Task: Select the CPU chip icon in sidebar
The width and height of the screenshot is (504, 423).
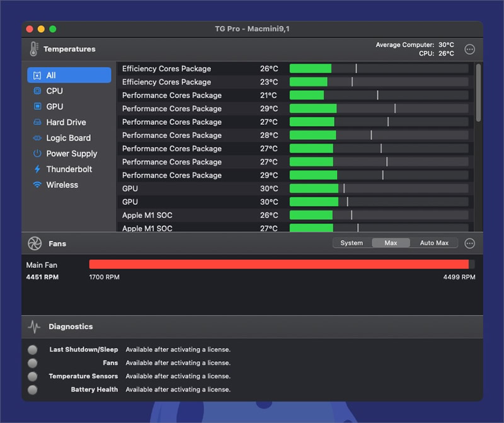Action: tap(37, 91)
